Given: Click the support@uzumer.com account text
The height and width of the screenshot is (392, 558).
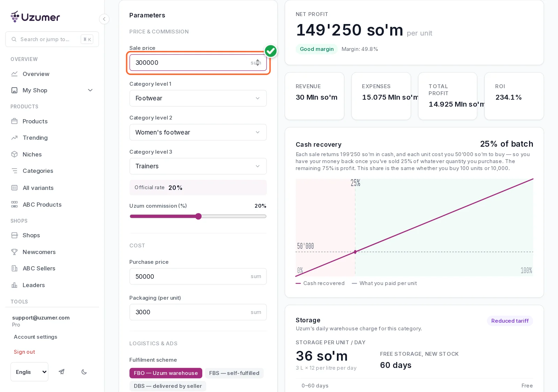Looking at the screenshot, I should click(x=41, y=318).
